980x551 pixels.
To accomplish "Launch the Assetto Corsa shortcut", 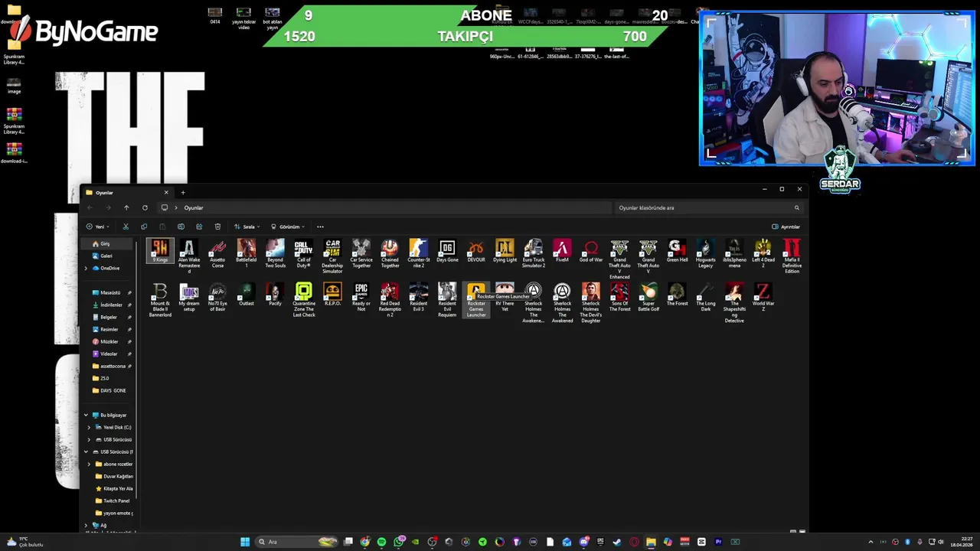I will point(217,254).
